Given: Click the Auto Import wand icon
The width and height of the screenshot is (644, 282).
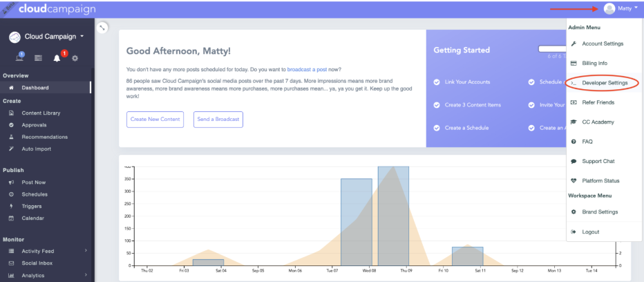Looking at the screenshot, I should pos(12,149).
